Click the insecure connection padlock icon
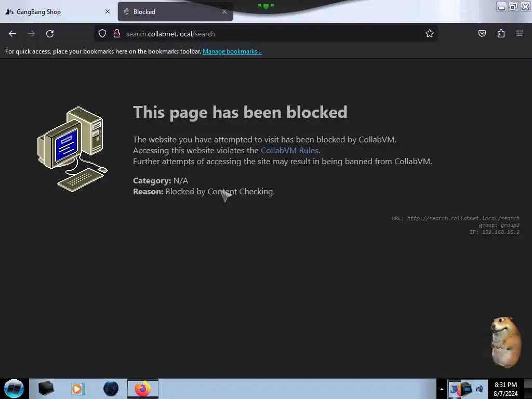 [x=117, y=33]
